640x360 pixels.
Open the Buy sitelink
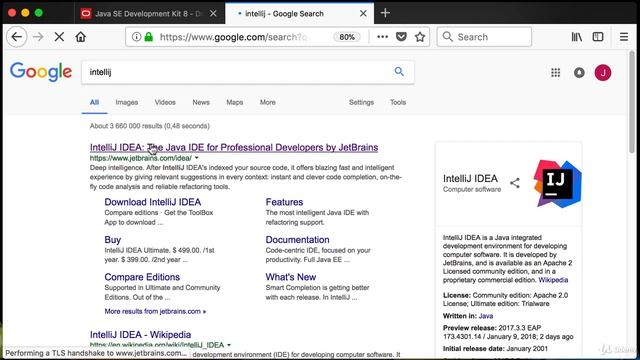(113, 240)
